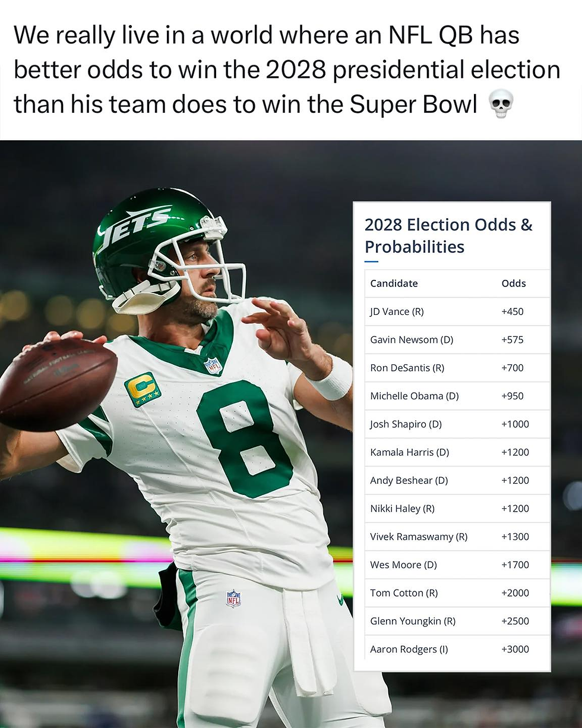The width and height of the screenshot is (582, 728).
Task: Click the Nike swoosh on the pants
Action: [340, 600]
